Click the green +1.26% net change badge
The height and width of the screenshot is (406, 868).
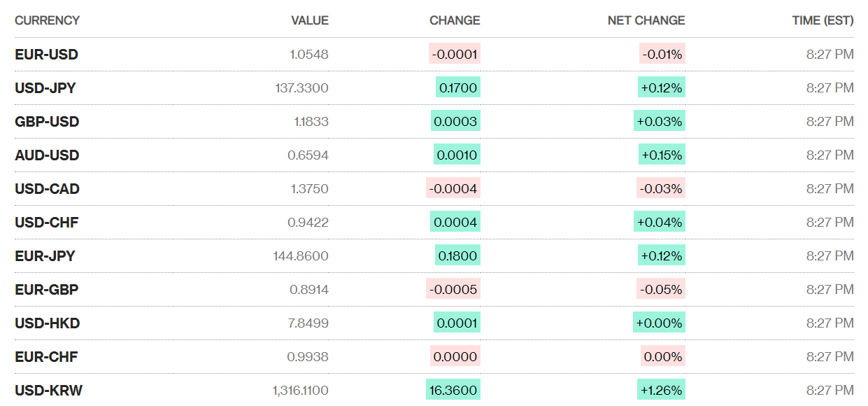660,390
